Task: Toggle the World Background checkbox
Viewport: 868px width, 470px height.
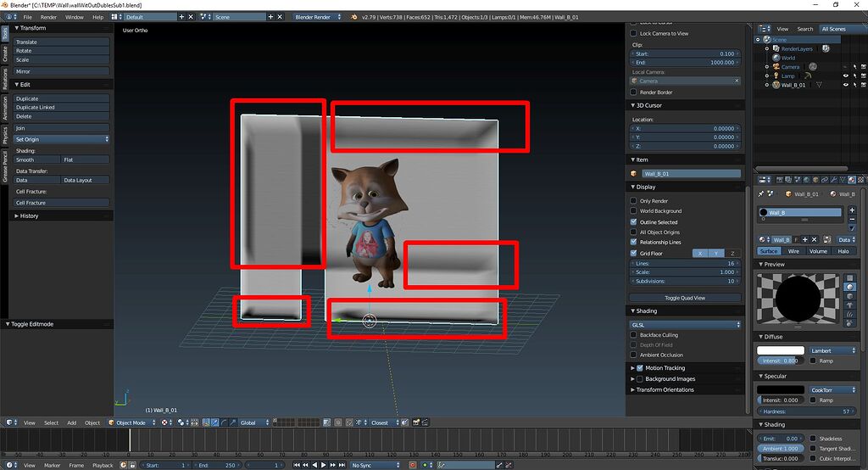Action: click(x=633, y=210)
